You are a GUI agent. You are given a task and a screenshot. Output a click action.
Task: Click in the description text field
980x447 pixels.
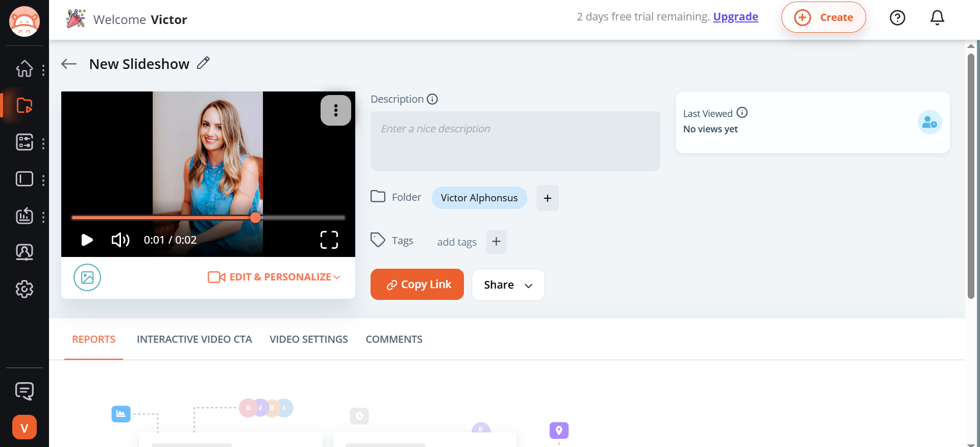pos(516,141)
